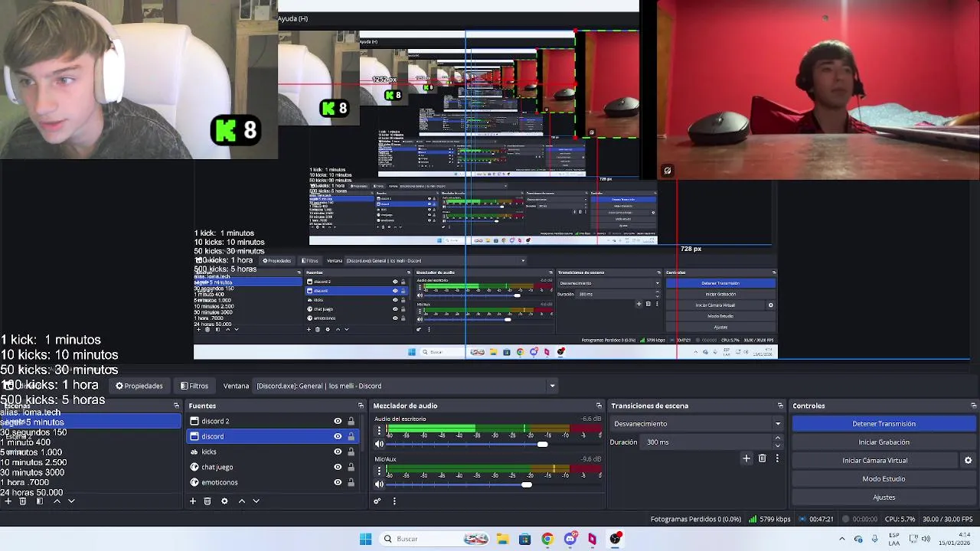Screen dimensions: 980x551
Task: Open Mic/Aux three-dot options menu
Action: click(379, 470)
